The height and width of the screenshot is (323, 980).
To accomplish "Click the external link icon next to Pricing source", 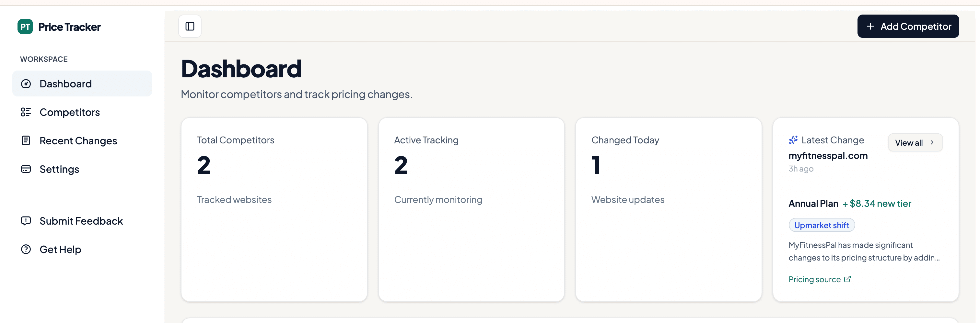I will click(847, 279).
